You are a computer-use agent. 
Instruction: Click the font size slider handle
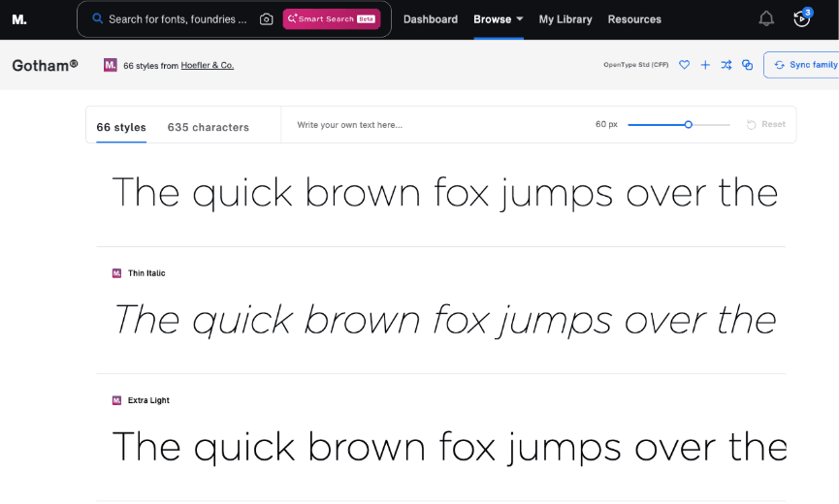point(689,124)
